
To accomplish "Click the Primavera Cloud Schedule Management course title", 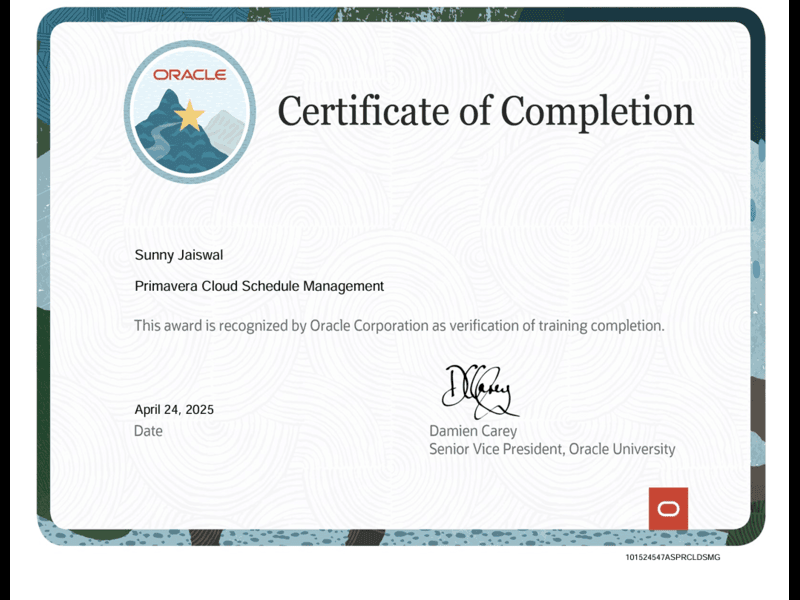I will [x=259, y=286].
